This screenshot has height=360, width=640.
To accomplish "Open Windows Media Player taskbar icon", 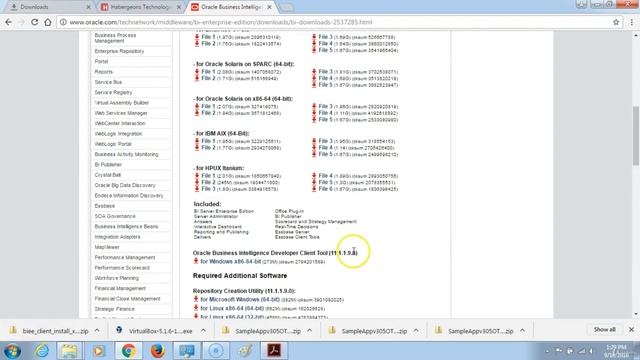I will pyautogui.click(x=98, y=351).
